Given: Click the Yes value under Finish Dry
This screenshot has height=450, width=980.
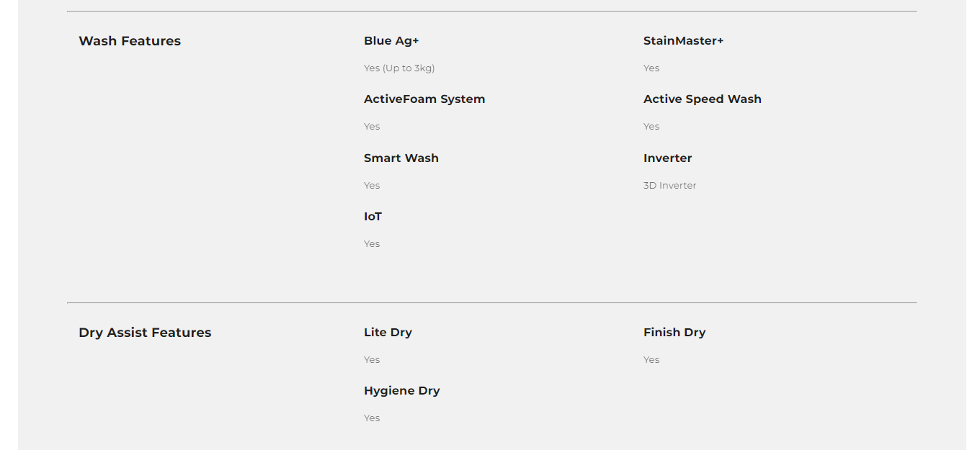Looking at the screenshot, I should pyautogui.click(x=651, y=360).
